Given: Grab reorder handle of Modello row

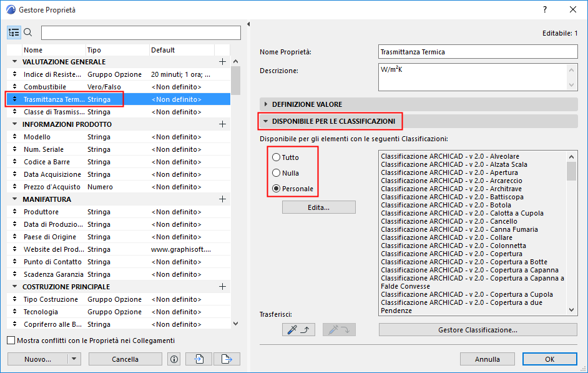Looking at the screenshot, I should 14,137.
